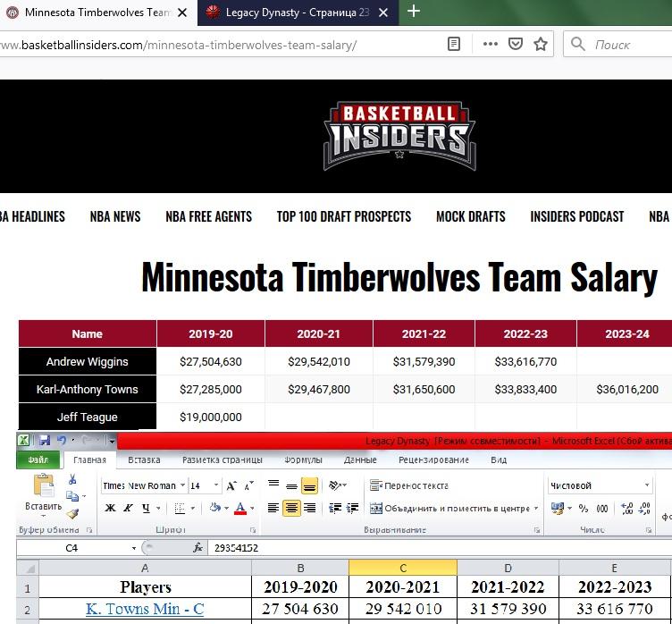This screenshot has height=624, width=672.
Task: Switch to the Формулы ribbon tab
Action: coord(303,460)
